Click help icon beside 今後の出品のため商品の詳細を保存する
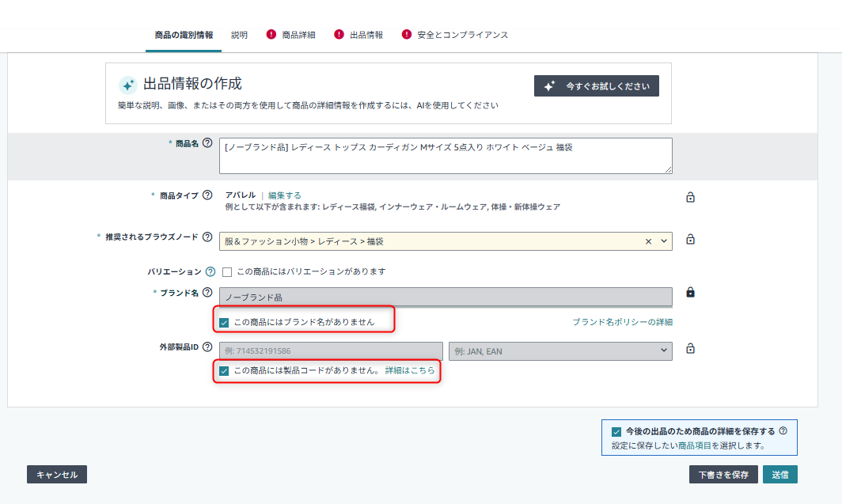The image size is (842, 504). 783,431
